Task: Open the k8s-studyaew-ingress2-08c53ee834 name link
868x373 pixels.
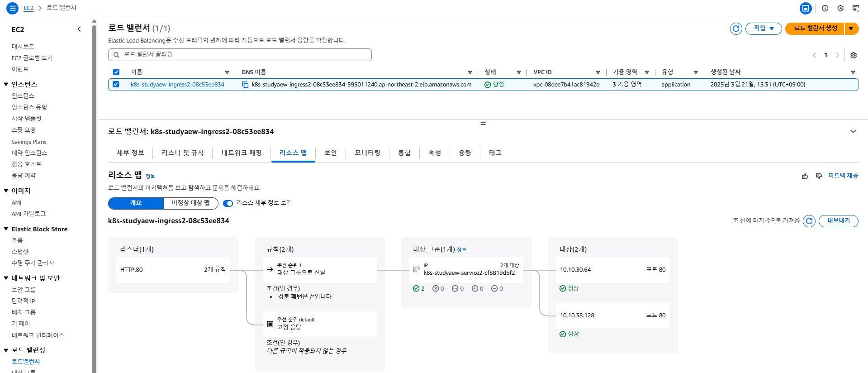Action: click(x=177, y=85)
